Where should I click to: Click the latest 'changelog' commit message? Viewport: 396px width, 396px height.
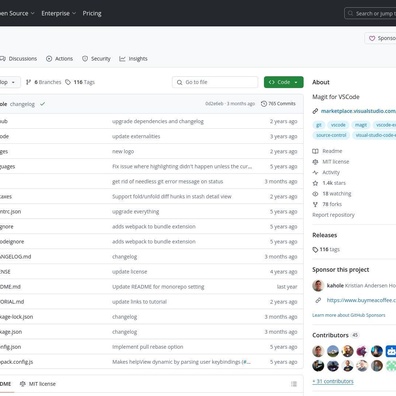click(22, 104)
